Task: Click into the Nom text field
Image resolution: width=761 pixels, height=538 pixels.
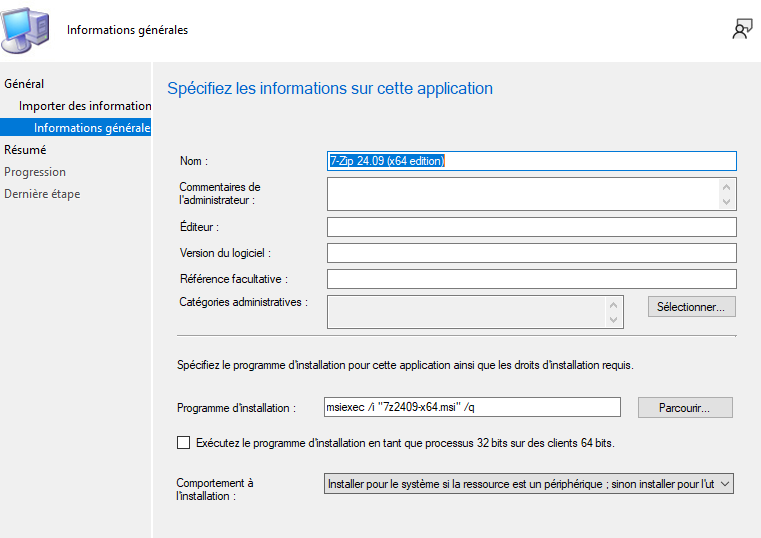Action: 531,161
